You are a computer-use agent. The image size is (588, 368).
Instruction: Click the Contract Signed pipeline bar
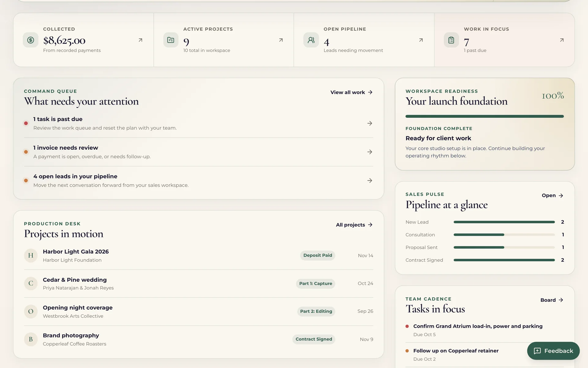click(x=504, y=260)
